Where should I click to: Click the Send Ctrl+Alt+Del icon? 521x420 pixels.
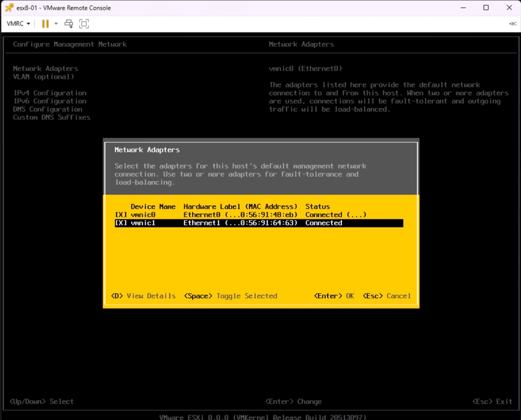[x=69, y=23]
